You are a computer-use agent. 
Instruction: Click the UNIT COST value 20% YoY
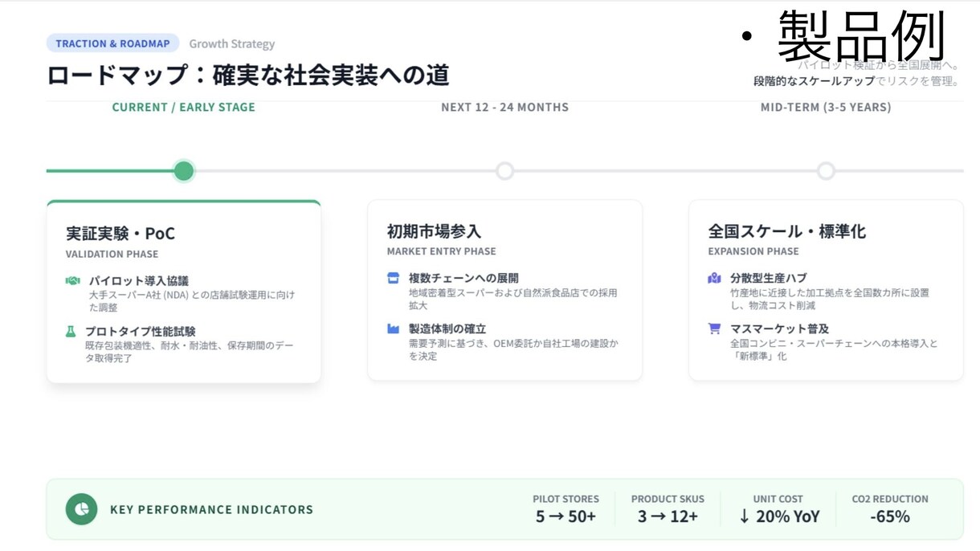(778, 516)
